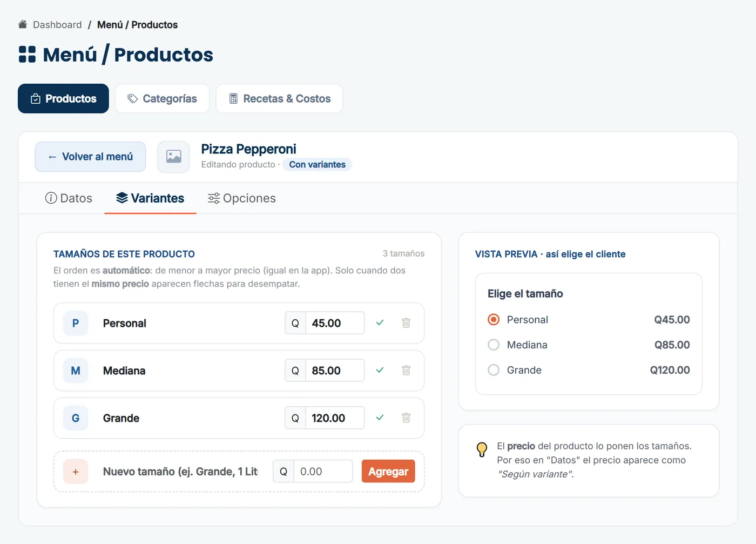Click Volver al menú button

point(91,157)
